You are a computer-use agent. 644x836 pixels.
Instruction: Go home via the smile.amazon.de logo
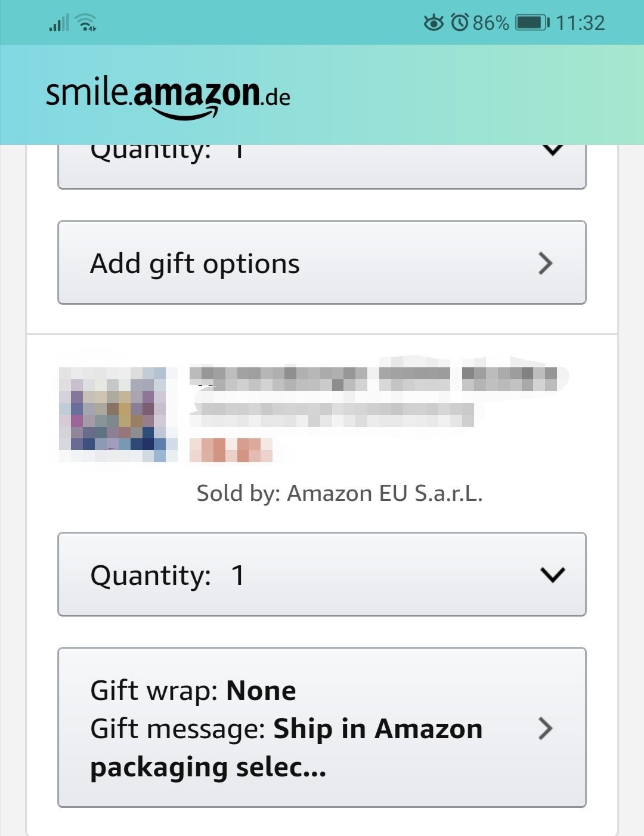(168, 97)
